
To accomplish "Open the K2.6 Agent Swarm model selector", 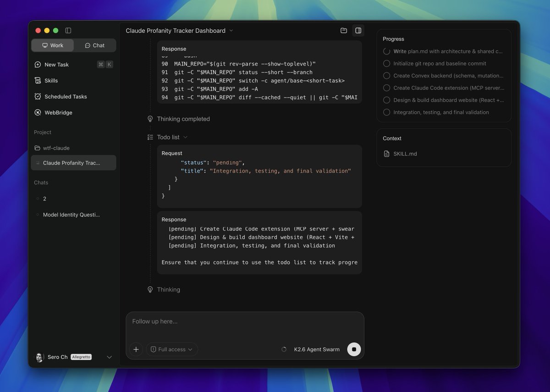I will coord(317,349).
